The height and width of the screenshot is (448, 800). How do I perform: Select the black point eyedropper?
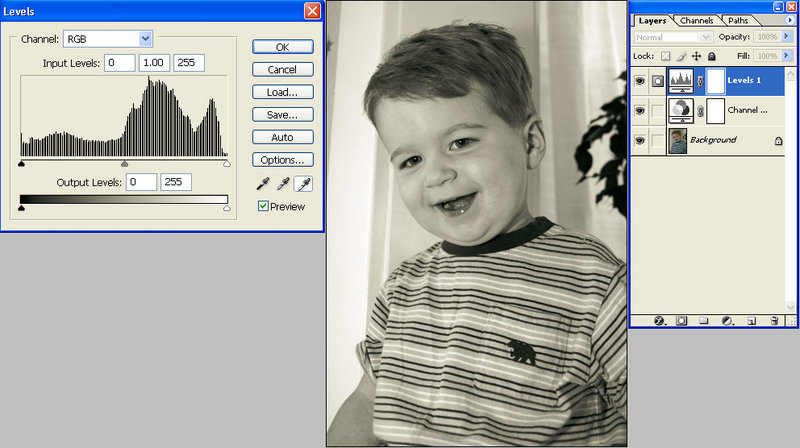click(x=263, y=184)
